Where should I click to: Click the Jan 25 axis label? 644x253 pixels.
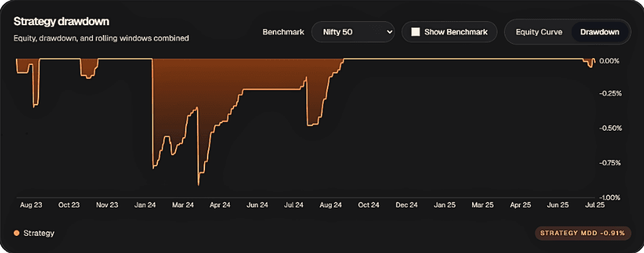pyautogui.click(x=444, y=205)
